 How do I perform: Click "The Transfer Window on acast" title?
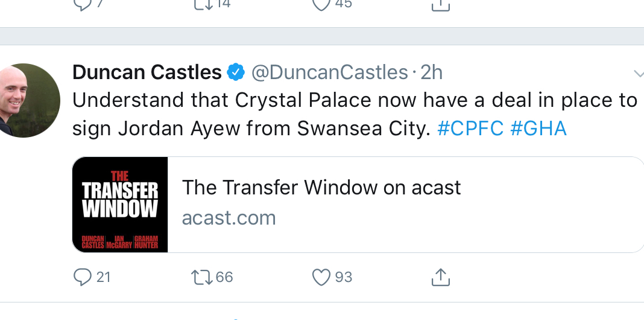pos(321,188)
